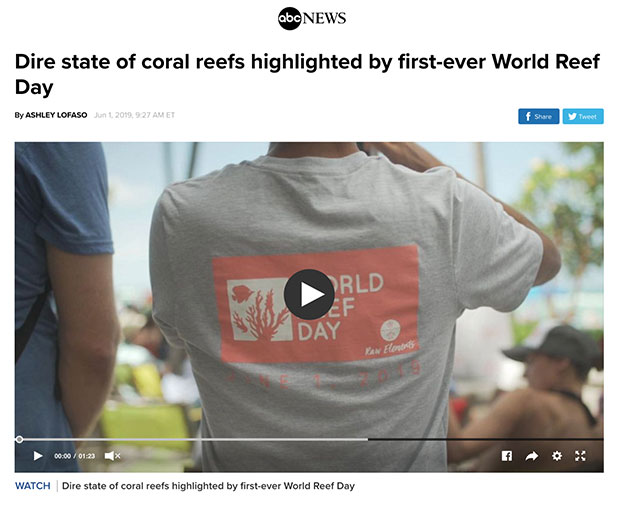
Task: Start video with large center play button
Action: (x=309, y=294)
